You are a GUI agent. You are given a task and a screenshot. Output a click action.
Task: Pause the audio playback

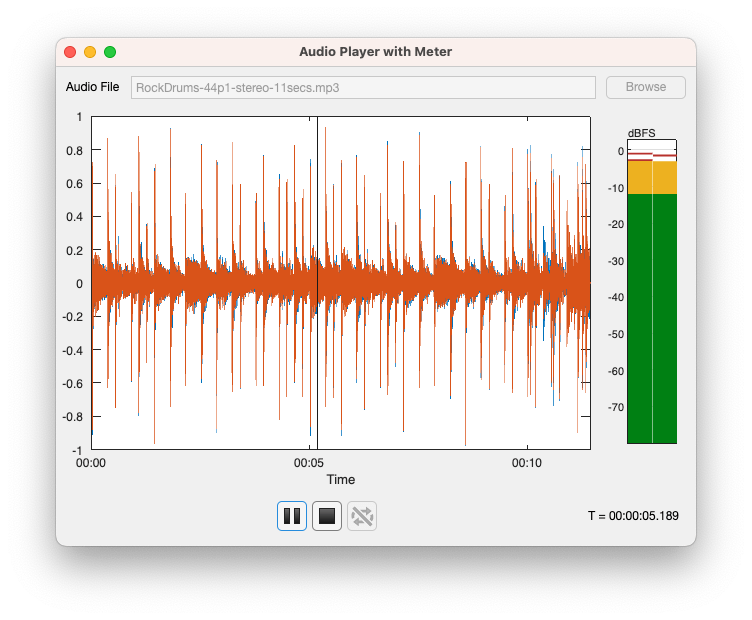292,516
